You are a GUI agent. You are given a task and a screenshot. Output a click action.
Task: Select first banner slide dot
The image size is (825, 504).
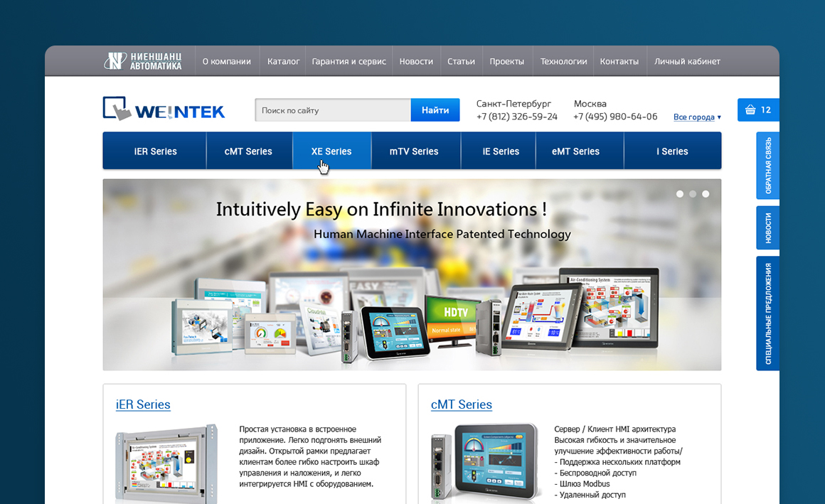click(680, 194)
